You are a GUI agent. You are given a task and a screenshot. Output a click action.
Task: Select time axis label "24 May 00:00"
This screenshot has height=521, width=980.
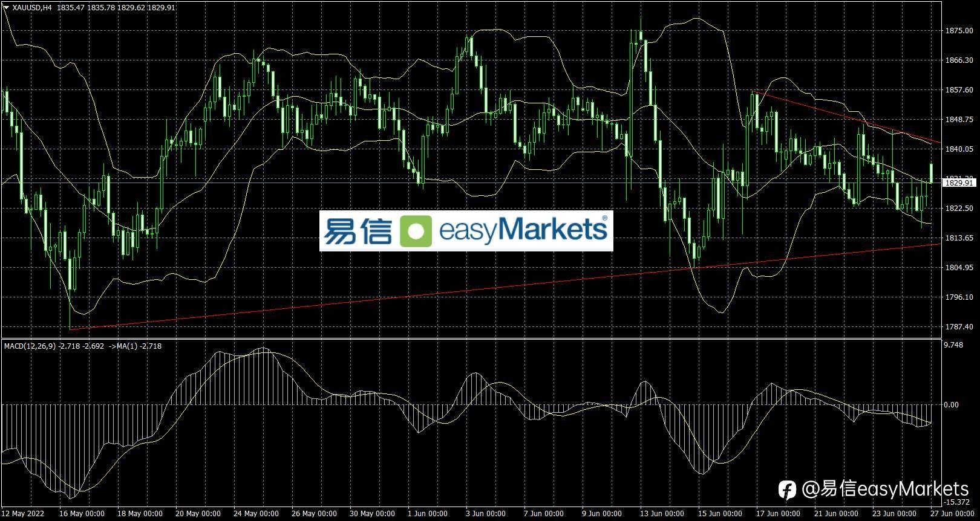tap(256, 514)
